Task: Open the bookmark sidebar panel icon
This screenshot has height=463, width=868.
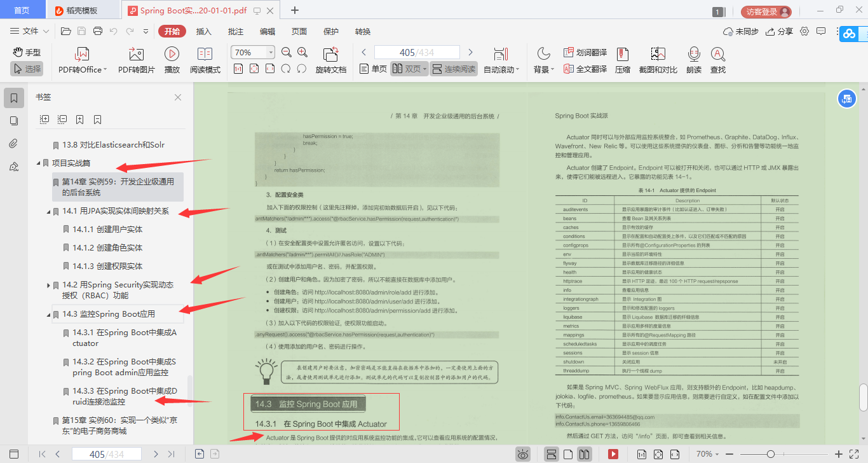Action: tap(14, 98)
